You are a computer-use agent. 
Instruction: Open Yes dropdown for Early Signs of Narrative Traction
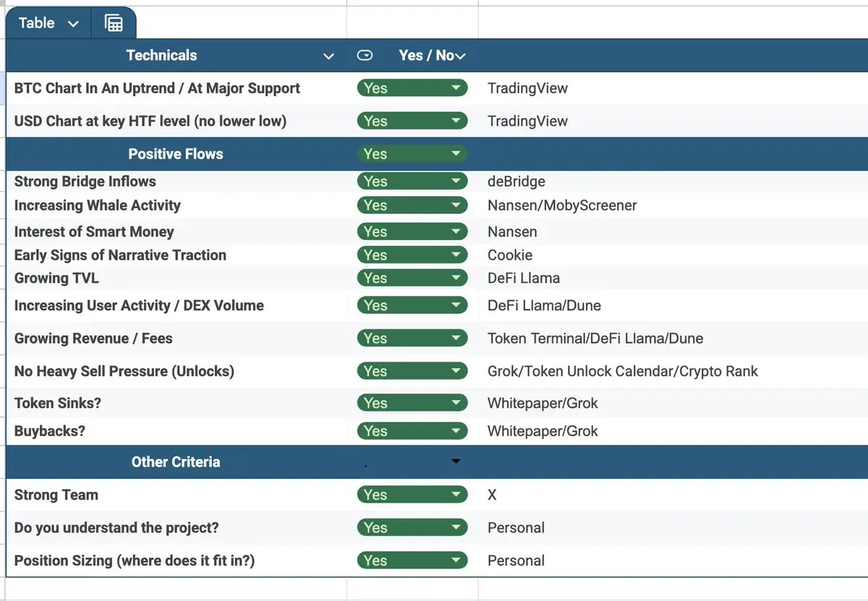coord(412,255)
